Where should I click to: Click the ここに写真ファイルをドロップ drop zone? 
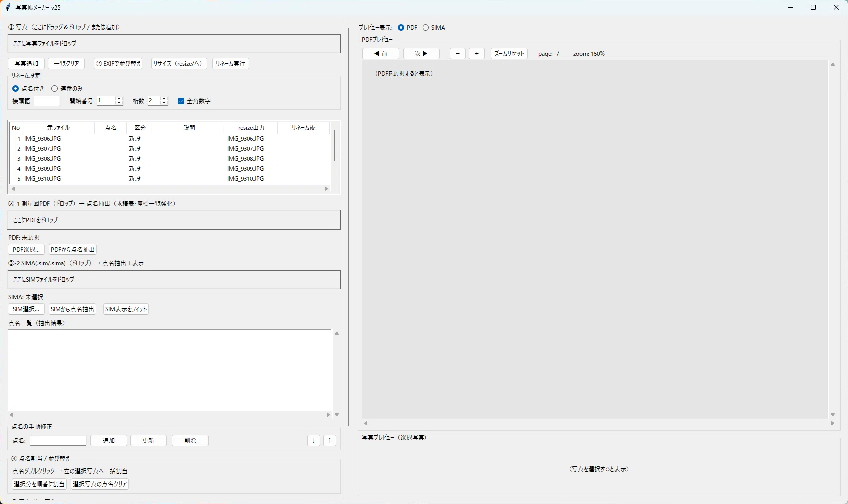coord(174,44)
